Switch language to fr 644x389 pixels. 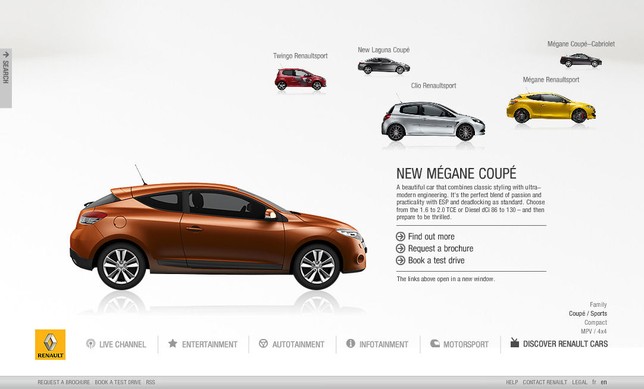point(594,382)
